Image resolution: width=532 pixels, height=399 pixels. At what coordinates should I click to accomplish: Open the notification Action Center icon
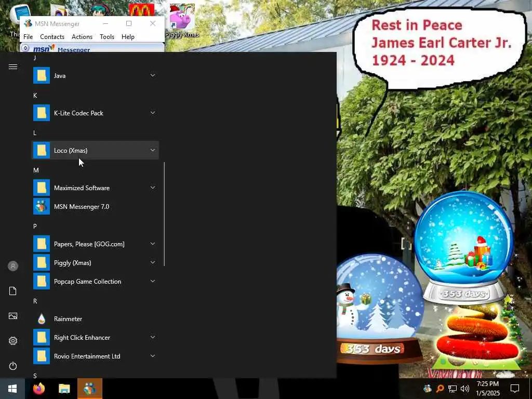point(515,389)
